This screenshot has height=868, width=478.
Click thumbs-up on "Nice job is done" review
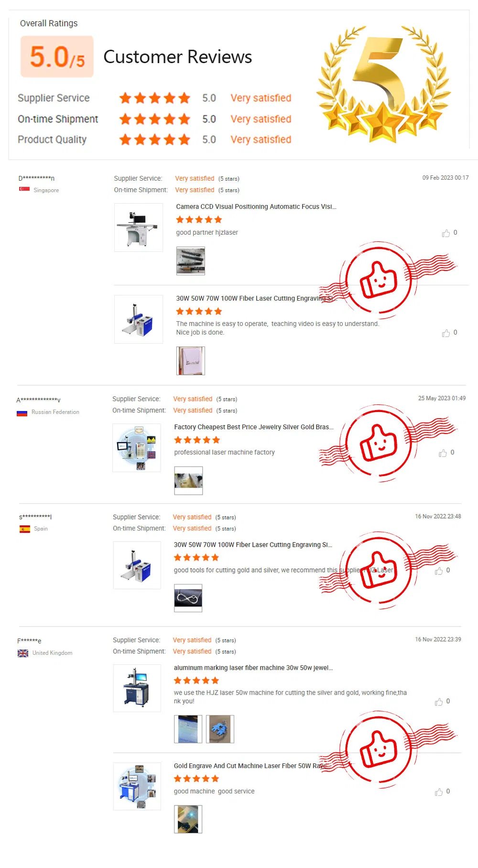tap(446, 333)
